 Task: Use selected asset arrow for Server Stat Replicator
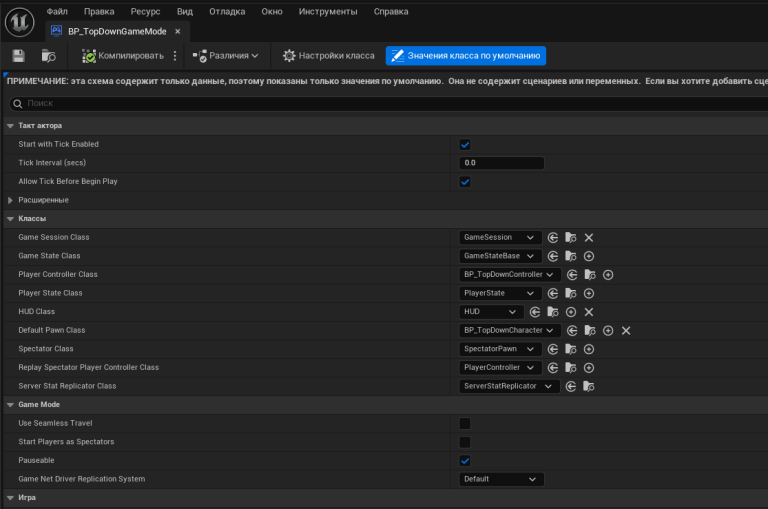[571, 387]
